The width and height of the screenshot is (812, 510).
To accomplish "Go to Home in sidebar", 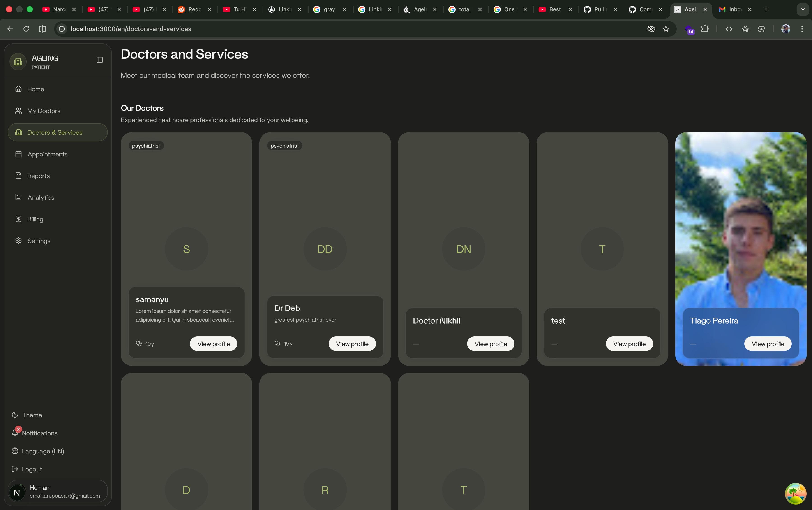I will (x=35, y=89).
